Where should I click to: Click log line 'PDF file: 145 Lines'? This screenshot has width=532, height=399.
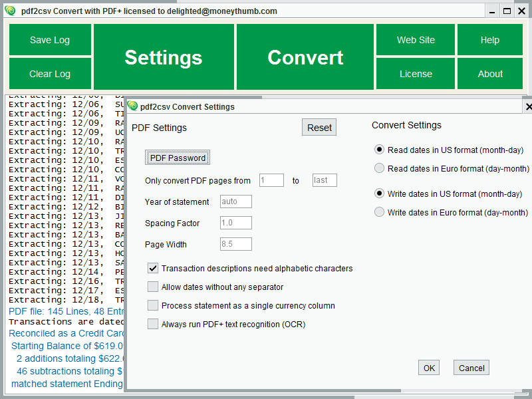pyautogui.click(x=66, y=311)
